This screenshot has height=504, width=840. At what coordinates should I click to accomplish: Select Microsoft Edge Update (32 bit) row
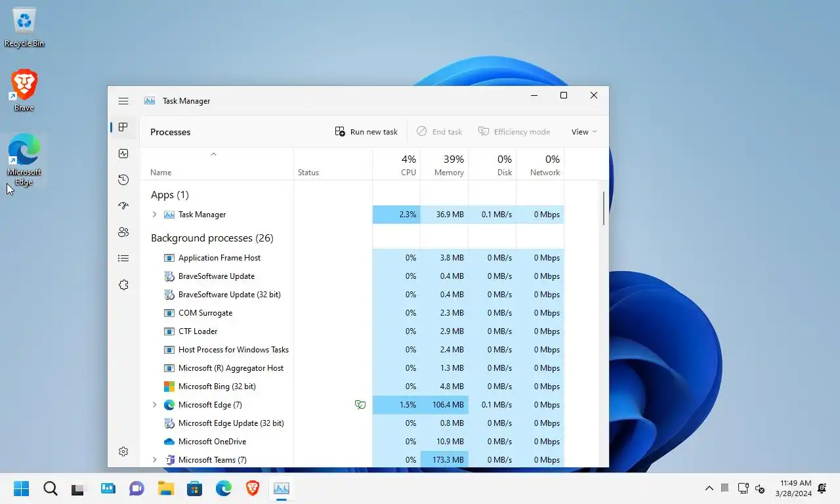(352, 423)
